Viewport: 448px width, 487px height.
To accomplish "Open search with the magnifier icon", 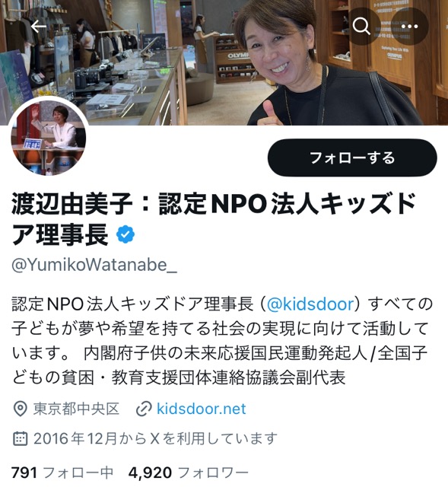I will pos(361,27).
